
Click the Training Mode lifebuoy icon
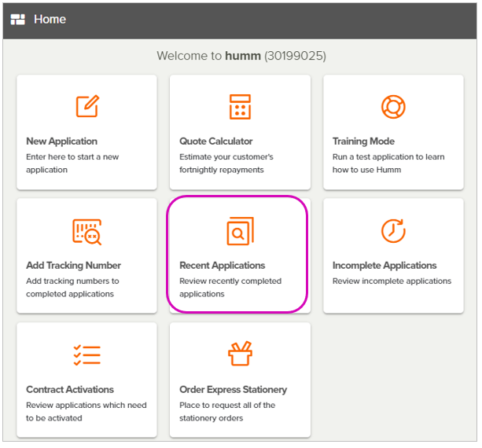pyautogui.click(x=393, y=107)
